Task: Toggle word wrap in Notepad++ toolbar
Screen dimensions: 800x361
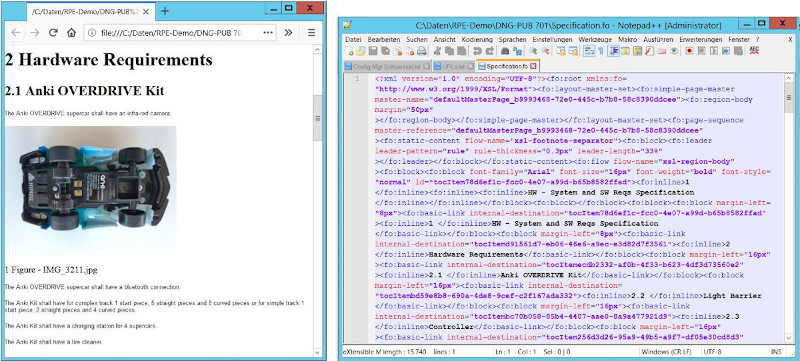Action: click(x=589, y=51)
